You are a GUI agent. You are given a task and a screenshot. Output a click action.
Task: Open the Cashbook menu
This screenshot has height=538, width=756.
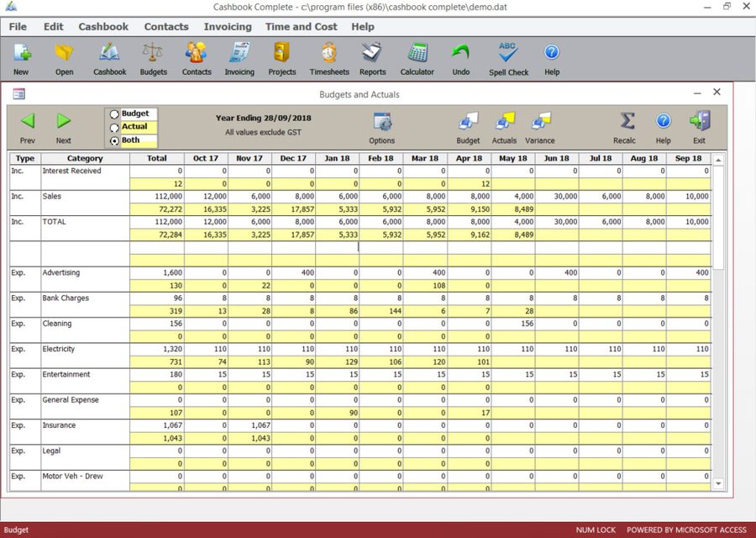(103, 27)
